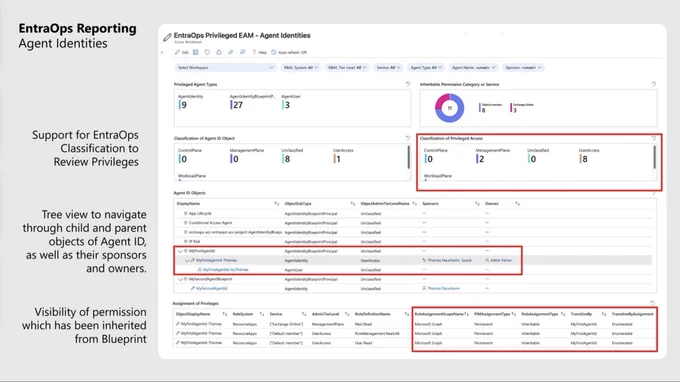Click the Classification of Agent ID Object scrollbar
680x382 pixels.
coord(409,157)
